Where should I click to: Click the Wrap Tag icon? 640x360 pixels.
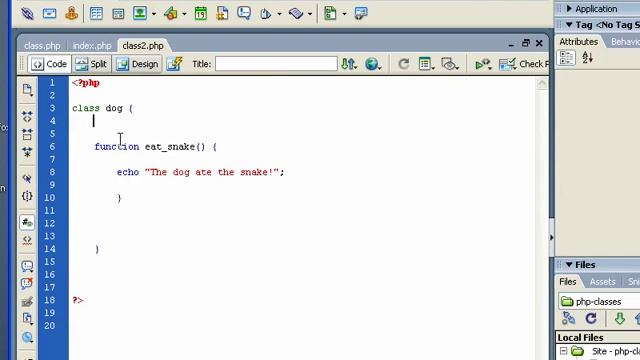(x=27, y=302)
